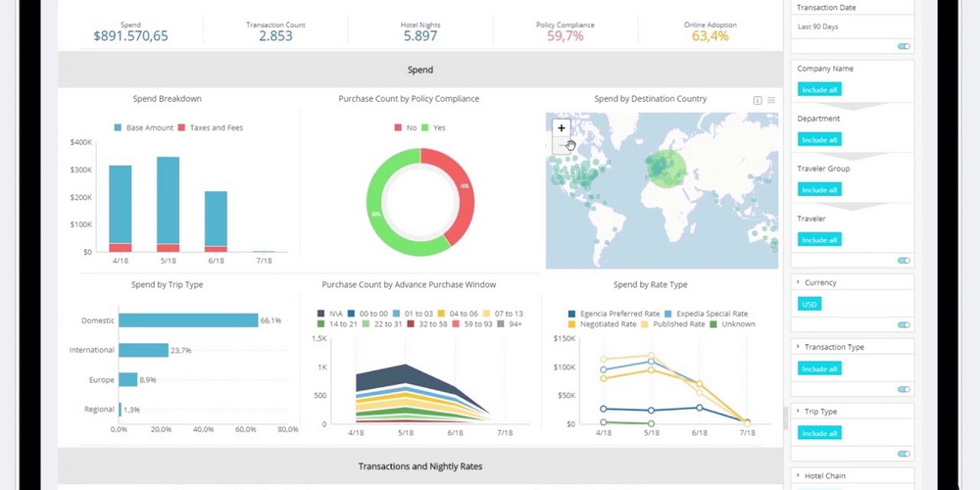
Task: Toggle the 14 to 21 legend entry
Action: tap(337, 323)
